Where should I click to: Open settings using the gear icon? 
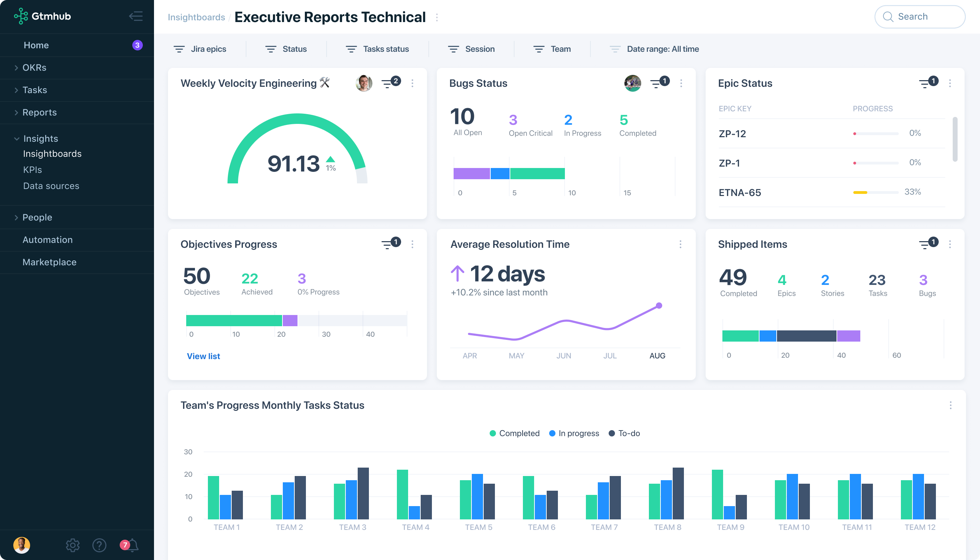pyautogui.click(x=72, y=545)
